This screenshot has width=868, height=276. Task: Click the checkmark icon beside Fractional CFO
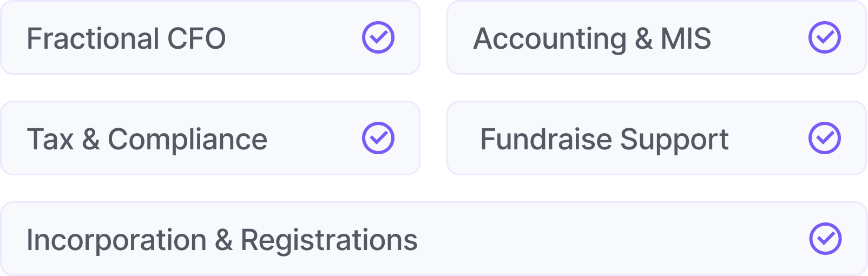378,37
